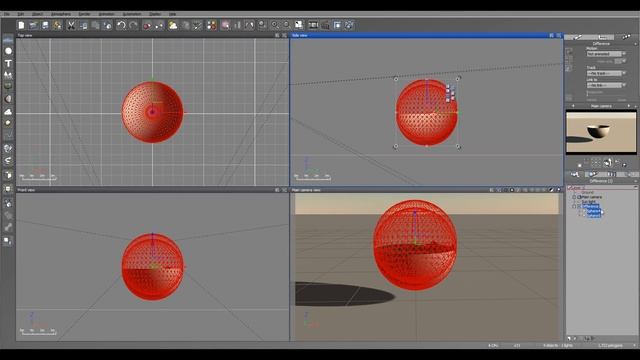Click the red sphere object icon in toolbar

point(147,25)
